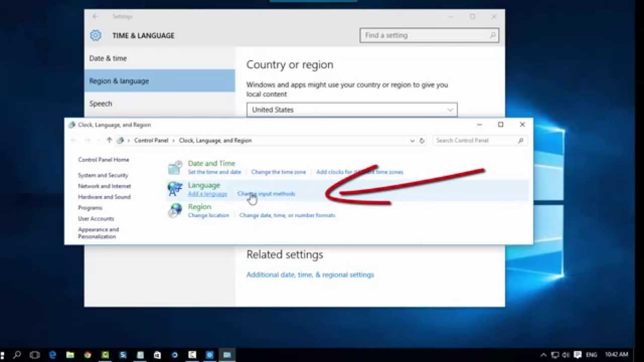The width and height of the screenshot is (644, 362).
Task: Click the Control Panel icon in address bar
Action: point(120,140)
